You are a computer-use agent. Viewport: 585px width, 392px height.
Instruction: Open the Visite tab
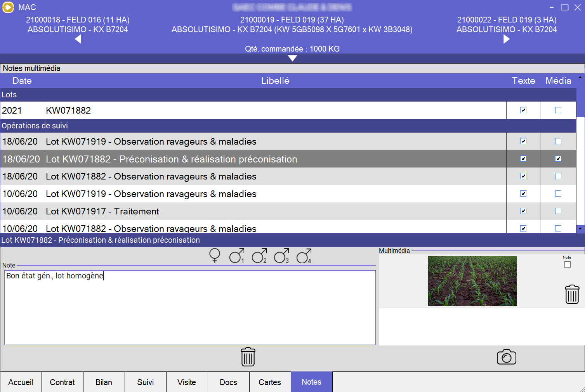click(187, 382)
